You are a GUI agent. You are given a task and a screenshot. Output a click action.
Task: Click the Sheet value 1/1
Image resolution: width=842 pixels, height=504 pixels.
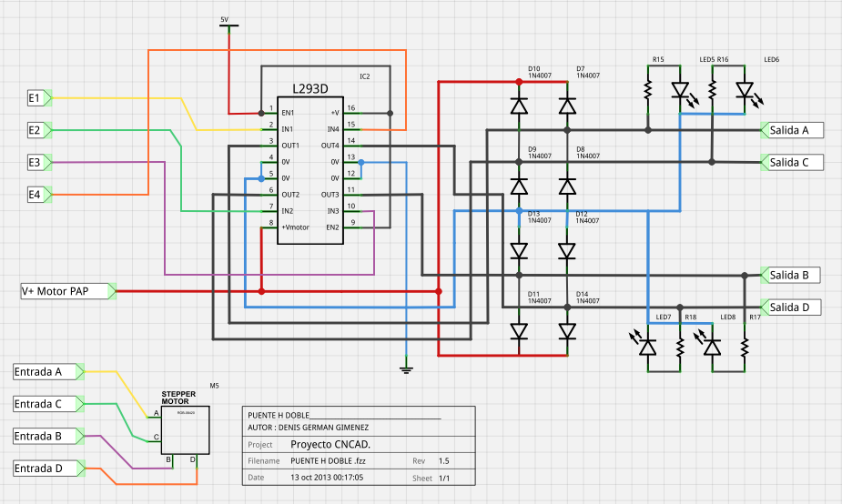tap(444, 478)
